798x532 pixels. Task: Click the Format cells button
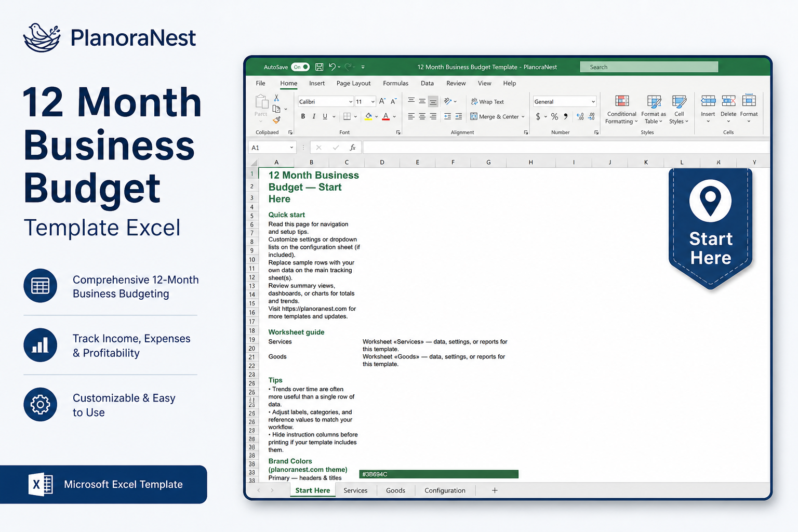(x=749, y=108)
